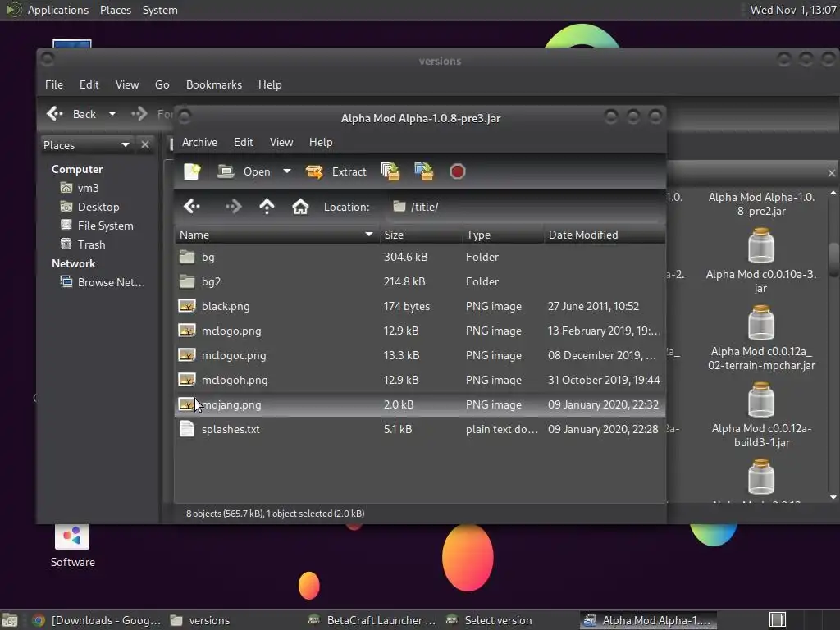840x630 pixels.
Task: Go forward in archive location history
Action: pyautogui.click(x=233, y=206)
